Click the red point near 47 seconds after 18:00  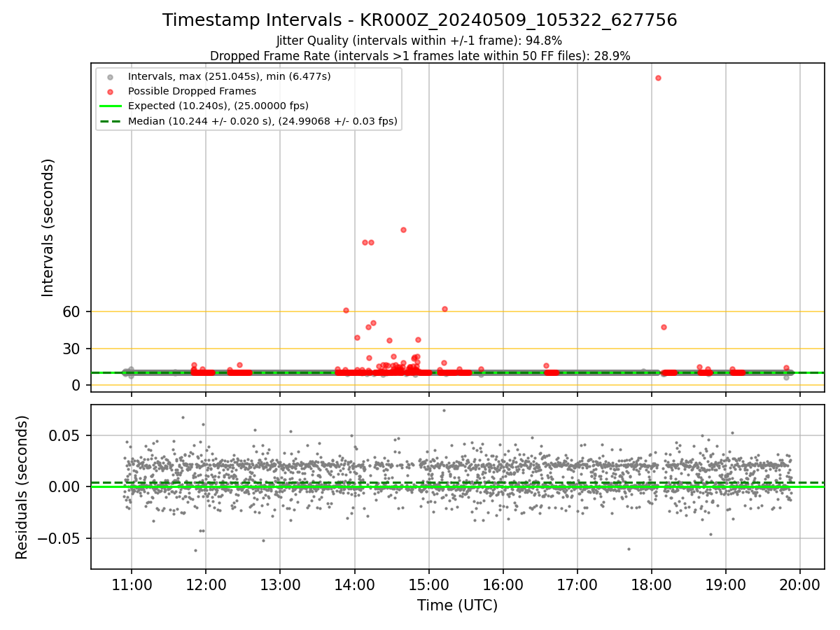point(664,327)
